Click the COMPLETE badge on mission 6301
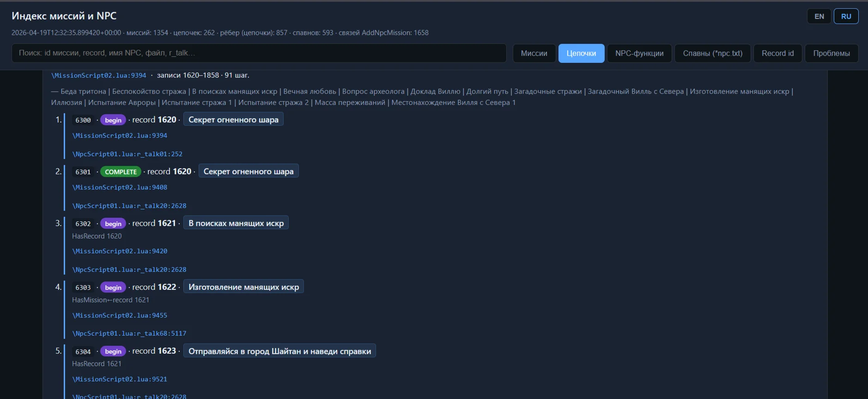The width and height of the screenshot is (868, 399). click(121, 172)
